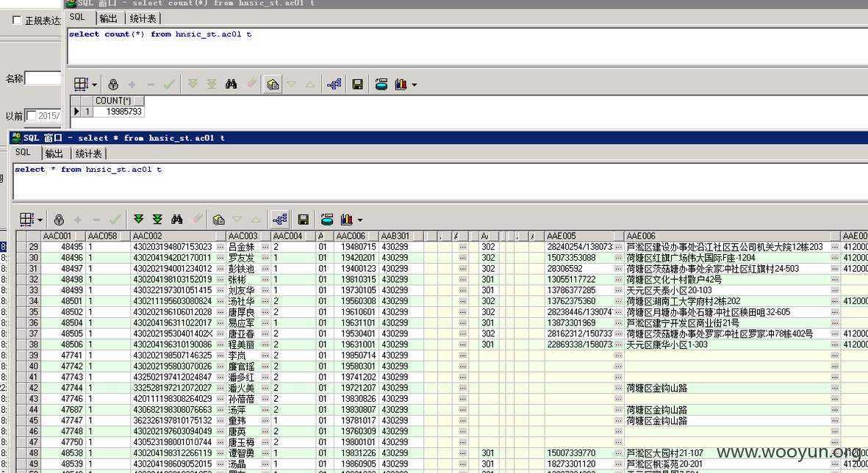
Task: Click SQL editor text in select * window
Action: [x=88, y=169]
